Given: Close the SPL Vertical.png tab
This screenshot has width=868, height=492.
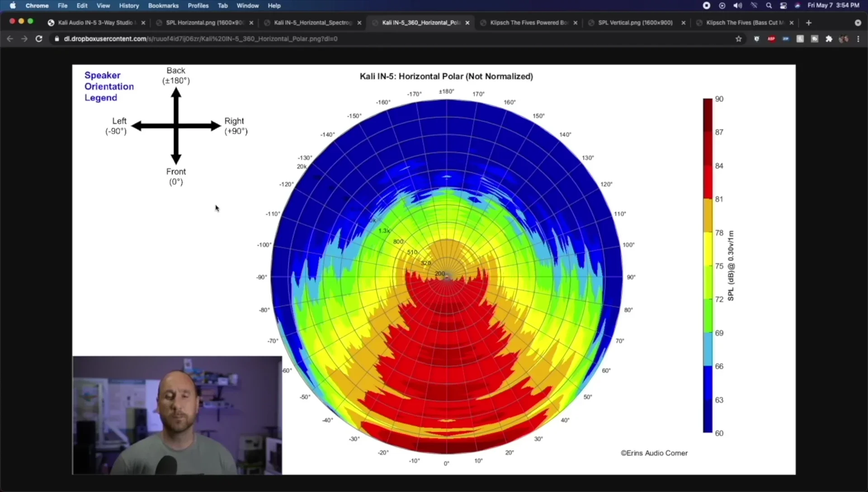Looking at the screenshot, I should pos(683,23).
